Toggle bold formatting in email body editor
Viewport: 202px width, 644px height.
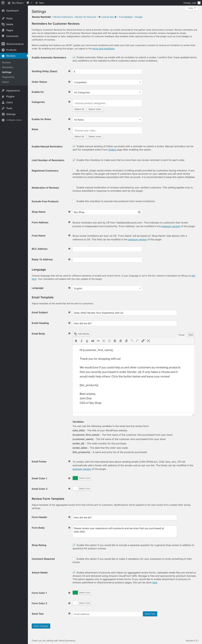[76, 341]
